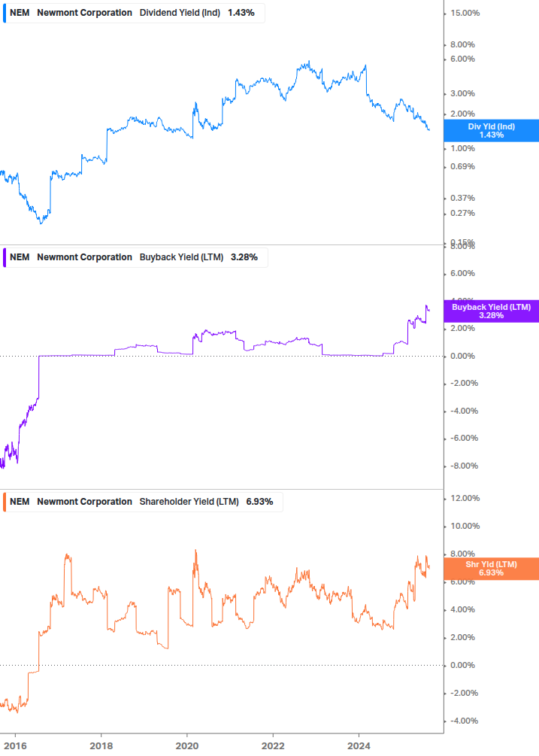Click the 2024 label on the time axis
539x756 pixels.
(359, 746)
